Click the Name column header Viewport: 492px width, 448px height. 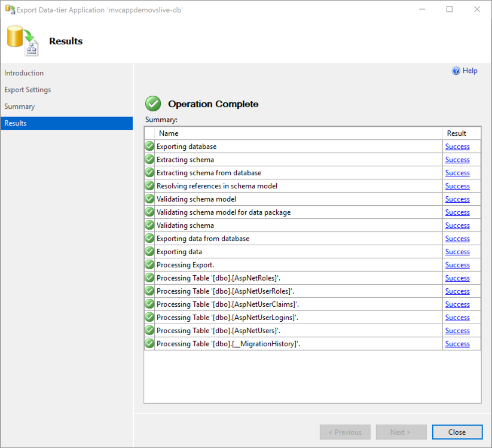(169, 133)
